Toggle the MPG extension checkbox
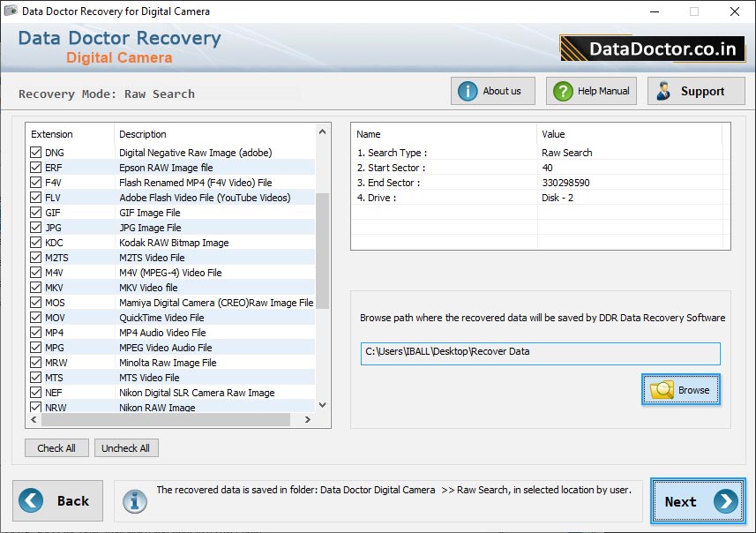 (x=35, y=348)
